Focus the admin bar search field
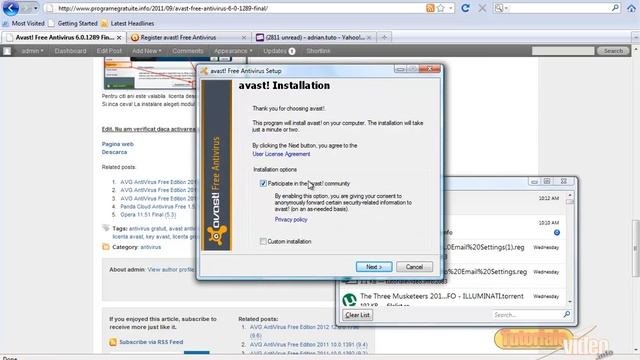The image size is (640, 360). click(563, 51)
